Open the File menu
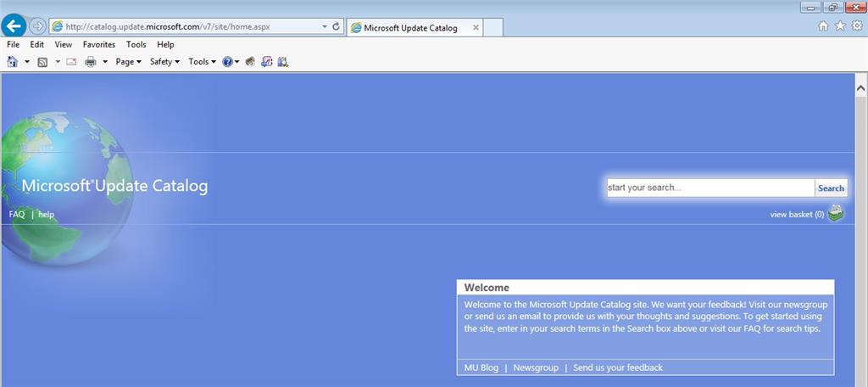 13,44
